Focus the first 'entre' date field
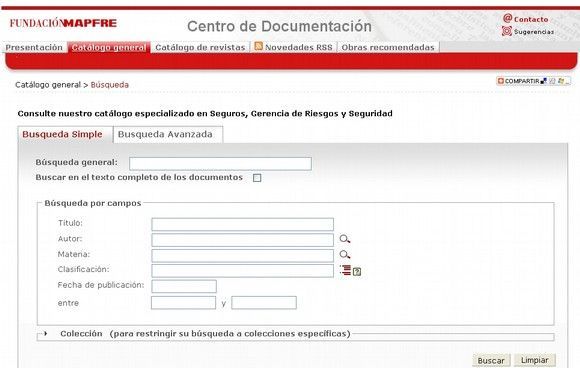Image resolution: width=580 pixels, height=368 pixels. pyautogui.click(x=183, y=303)
